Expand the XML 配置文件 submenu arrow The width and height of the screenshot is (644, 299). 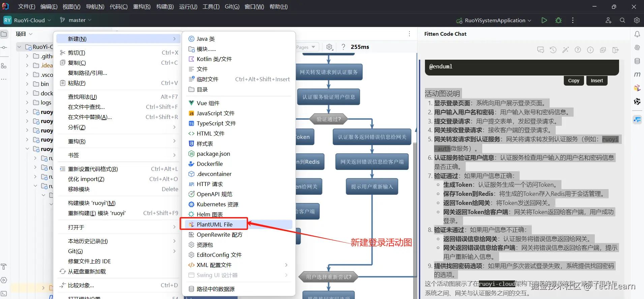[286, 265]
